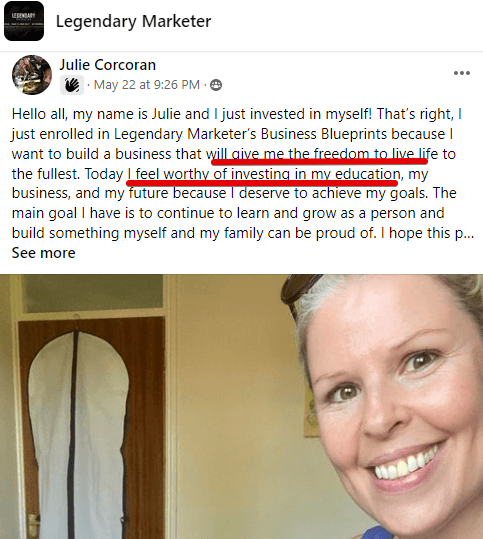Click the group privacy icon beside timestamp
This screenshot has width=483, height=539.
click(x=216, y=85)
